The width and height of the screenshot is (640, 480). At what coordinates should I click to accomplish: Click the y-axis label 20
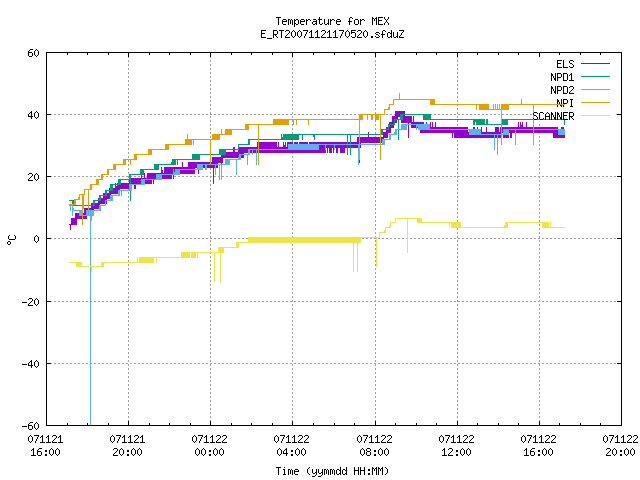click(x=33, y=177)
